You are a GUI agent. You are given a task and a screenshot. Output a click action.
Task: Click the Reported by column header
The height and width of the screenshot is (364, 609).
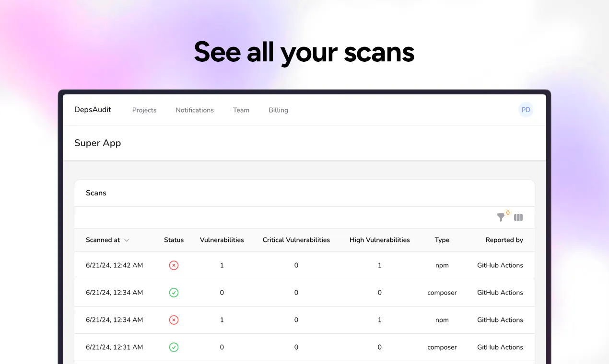click(x=504, y=240)
